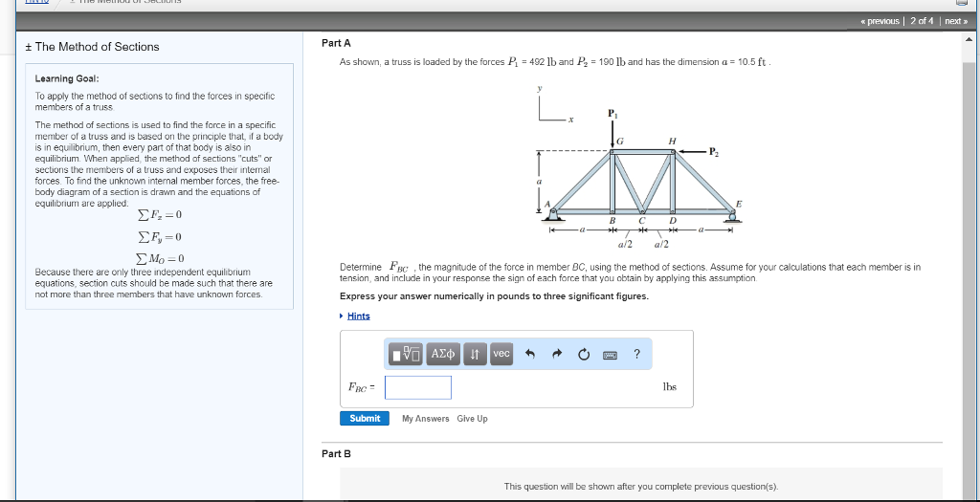Click Give Up link

(472, 419)
